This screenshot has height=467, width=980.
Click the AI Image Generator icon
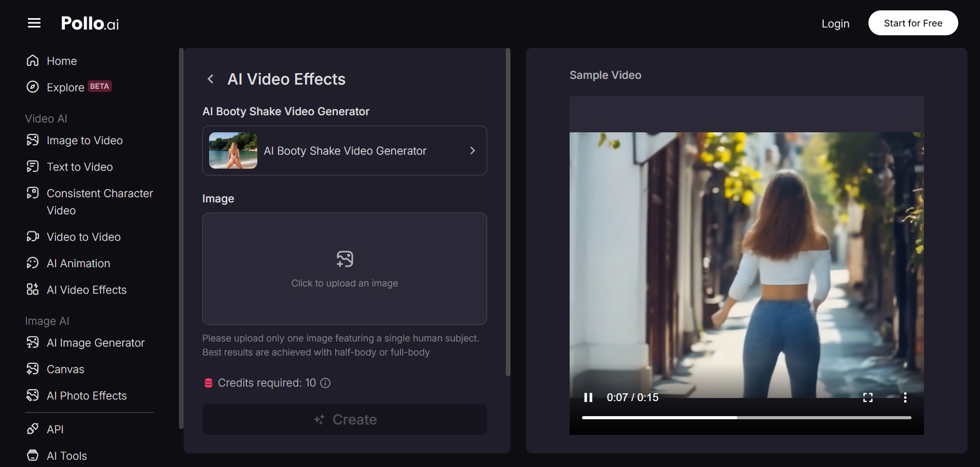(33, 342)
